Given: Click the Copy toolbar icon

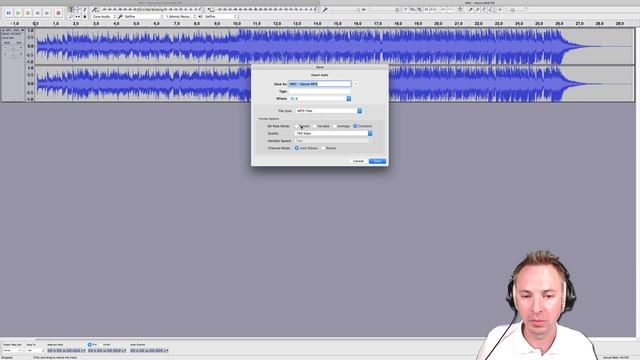Looking at the screenshot, I should pyautogui.click(x=413, y=9).
